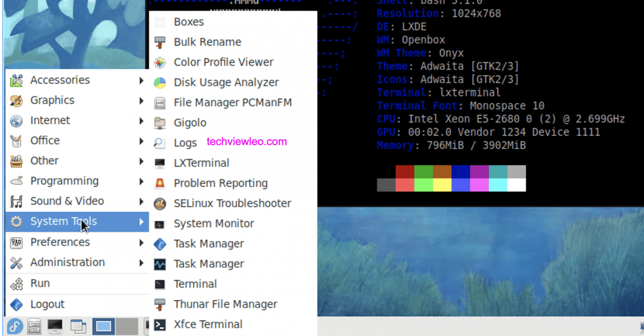Click the Fedora start menu button in taskbar
Viewport: 644px width, 336px height.
(15, 326)
